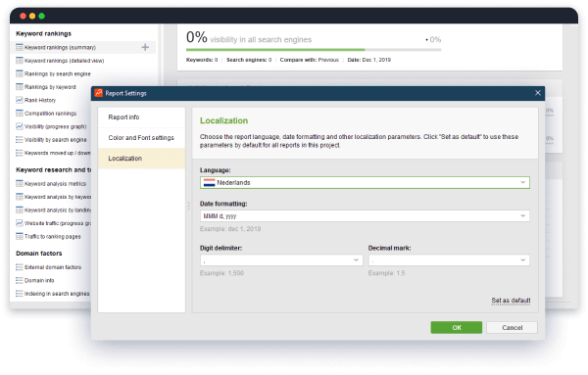Switch to Color and Font settings tab

point(141,138)
